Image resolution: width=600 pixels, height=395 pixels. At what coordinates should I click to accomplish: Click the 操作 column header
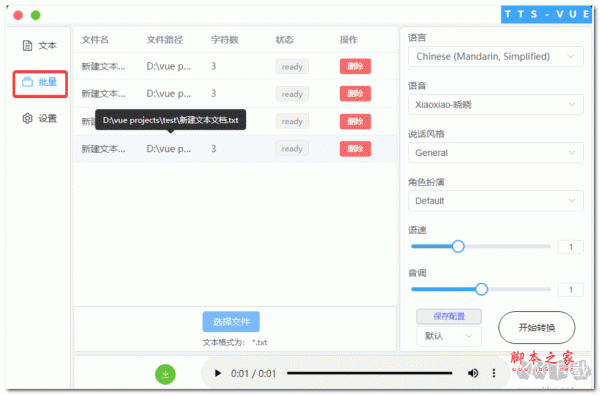point(349,40)
